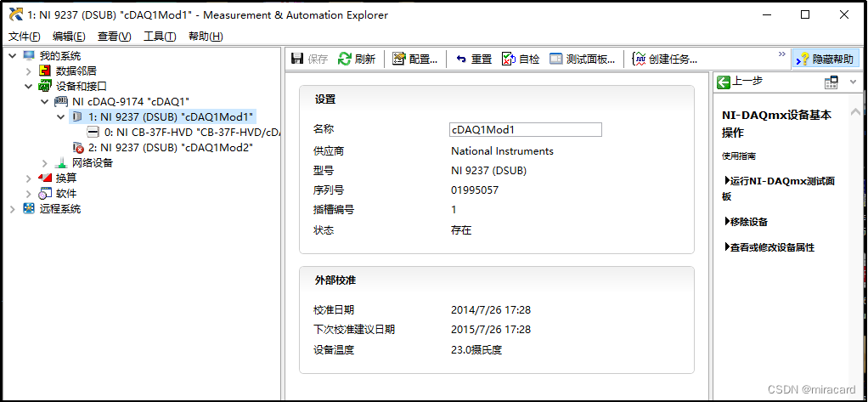The height and width of the screenshot is (402, 868).
Task: Maximize the MAX window
Action: 805,15
